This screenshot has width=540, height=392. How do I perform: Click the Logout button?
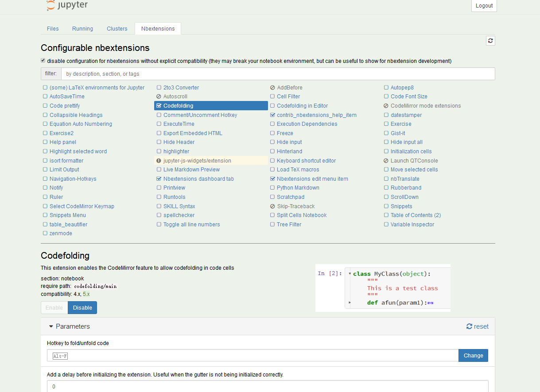coord(484,6)
